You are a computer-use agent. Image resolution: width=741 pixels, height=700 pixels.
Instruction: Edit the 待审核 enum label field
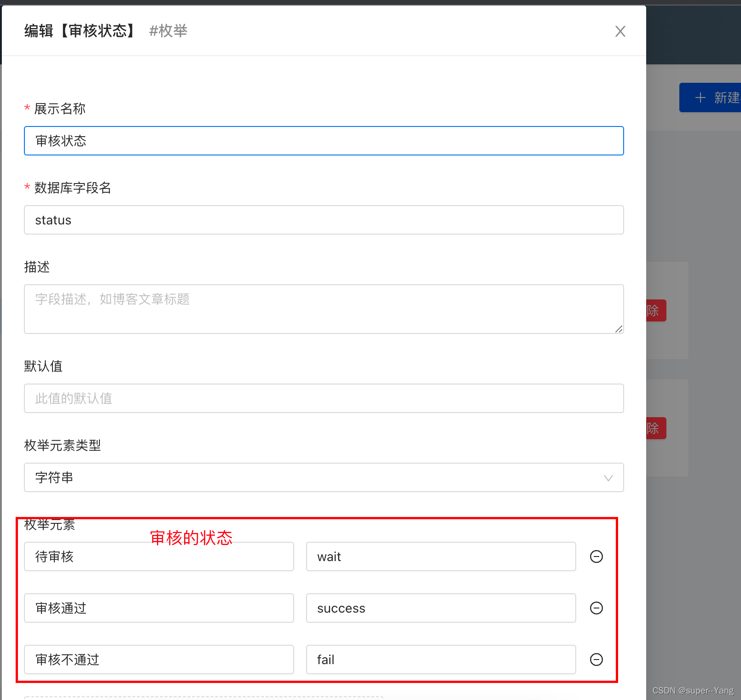(159, 557)
